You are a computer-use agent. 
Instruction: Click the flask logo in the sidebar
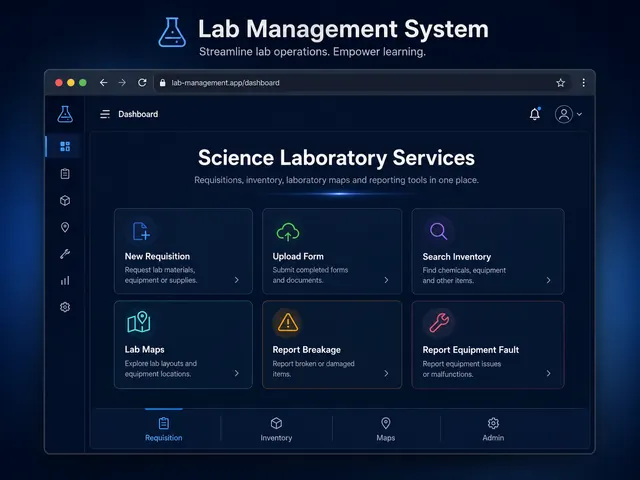click(x=65, y=114)
